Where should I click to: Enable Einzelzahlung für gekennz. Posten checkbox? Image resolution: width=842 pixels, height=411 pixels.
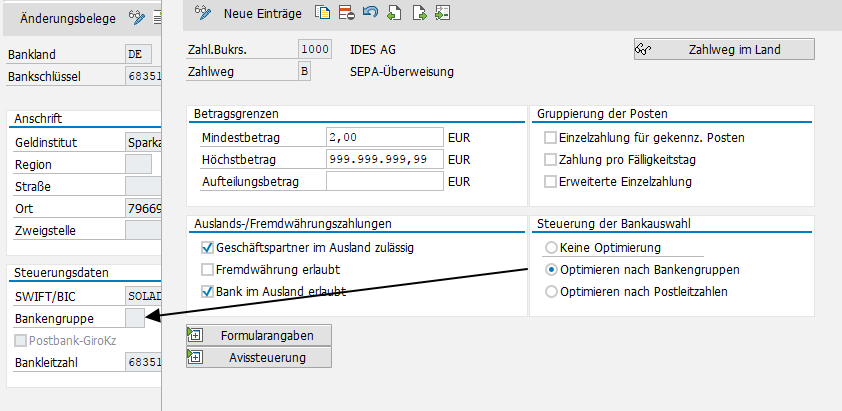pos(550,138)
